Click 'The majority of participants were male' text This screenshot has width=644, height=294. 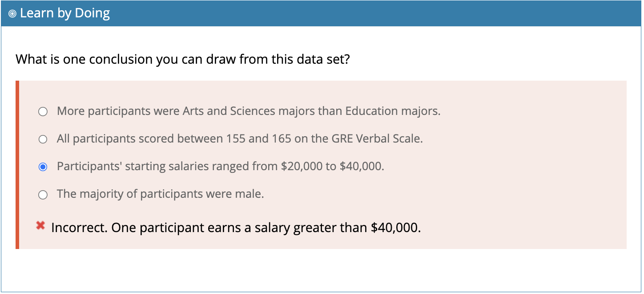(x=161, y=194)
